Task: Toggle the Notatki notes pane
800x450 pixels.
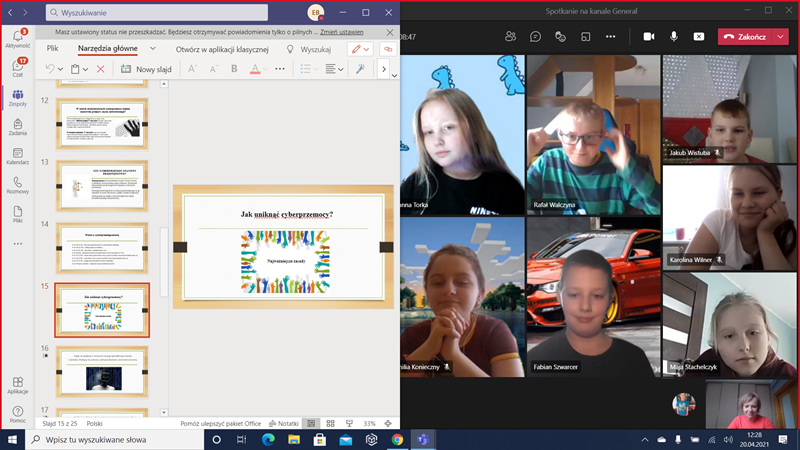Action: (x=282, y=423)
